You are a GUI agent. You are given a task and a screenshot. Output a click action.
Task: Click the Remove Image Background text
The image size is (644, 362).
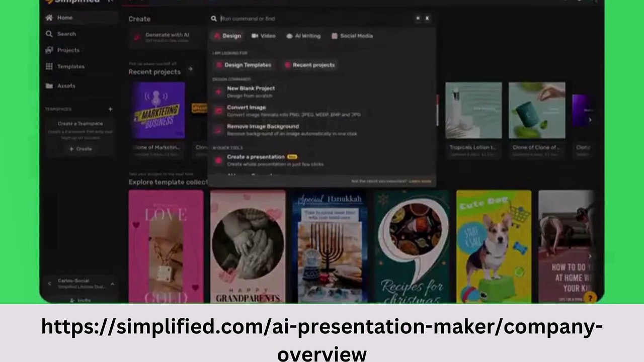point(263,127)
